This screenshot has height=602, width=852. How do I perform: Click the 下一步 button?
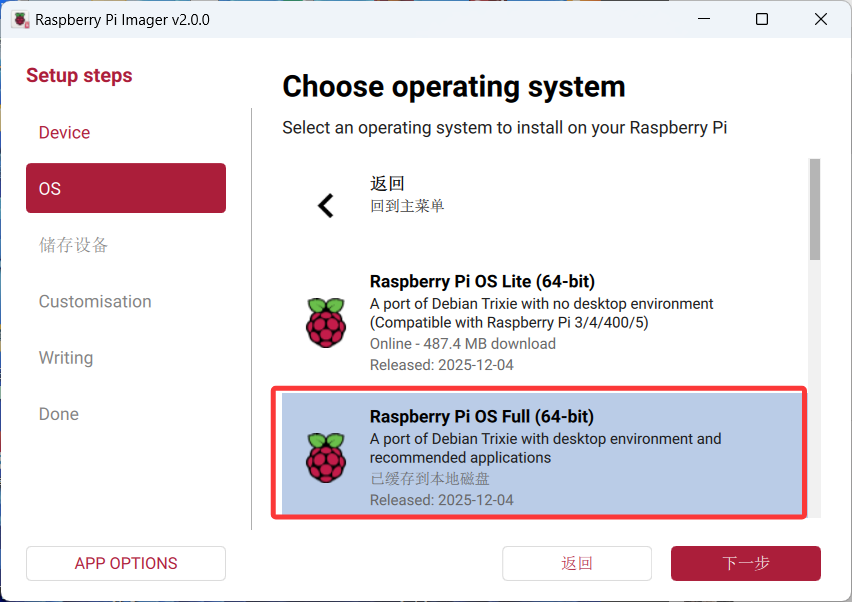click(x=746, y=563)
